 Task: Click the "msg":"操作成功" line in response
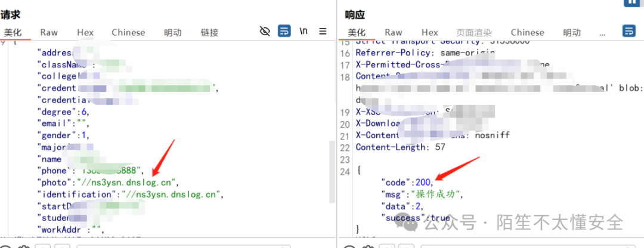[422, 194]
